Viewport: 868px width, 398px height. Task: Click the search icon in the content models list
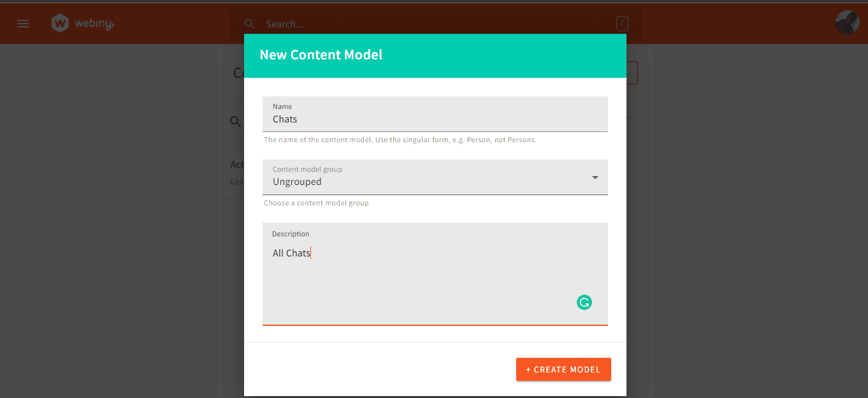pyautogui.click(x=235, y=121)
